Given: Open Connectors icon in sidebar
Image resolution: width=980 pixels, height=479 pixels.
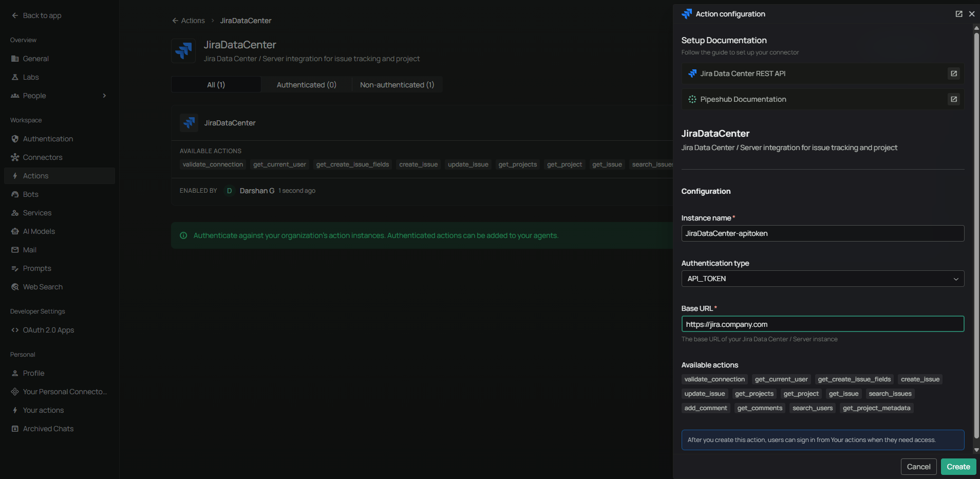Looking at the screenshot, I should [x=15, y=157].
